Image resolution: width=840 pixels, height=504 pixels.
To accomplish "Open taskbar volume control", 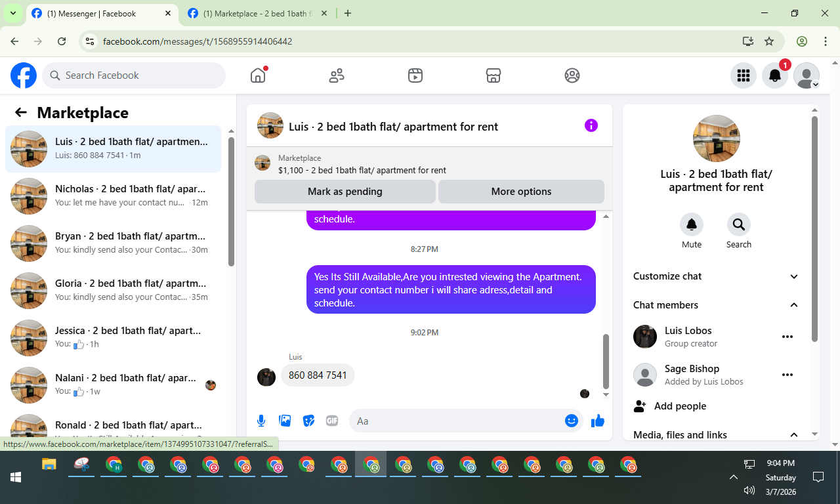I will 749,490.
